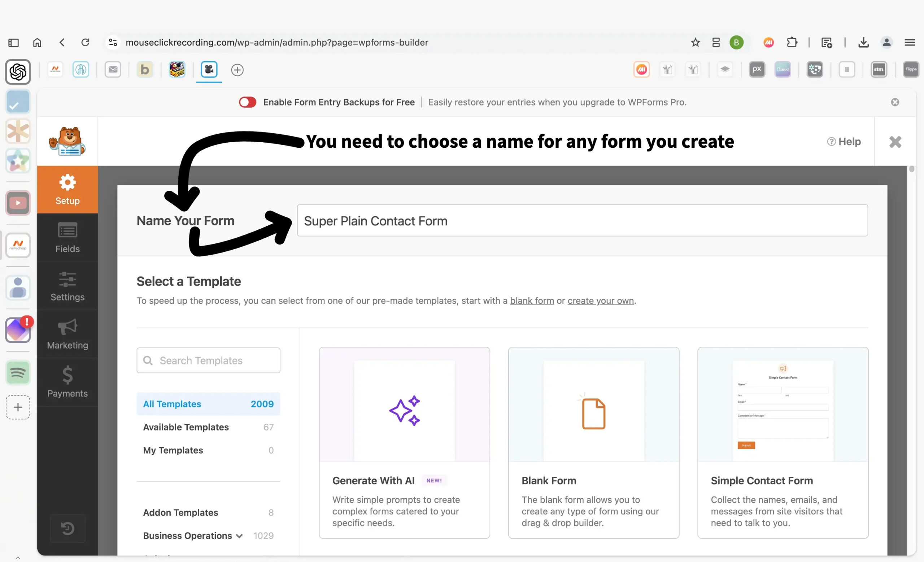
Task: Dismiss the entry backups notice
Action: (x=895, y=102)
